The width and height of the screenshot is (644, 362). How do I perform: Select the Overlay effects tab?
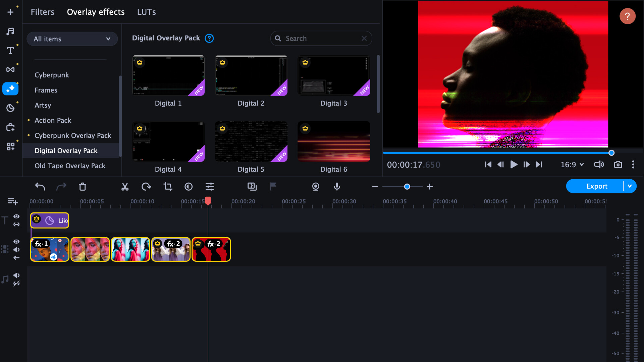[x=95, y=12]
